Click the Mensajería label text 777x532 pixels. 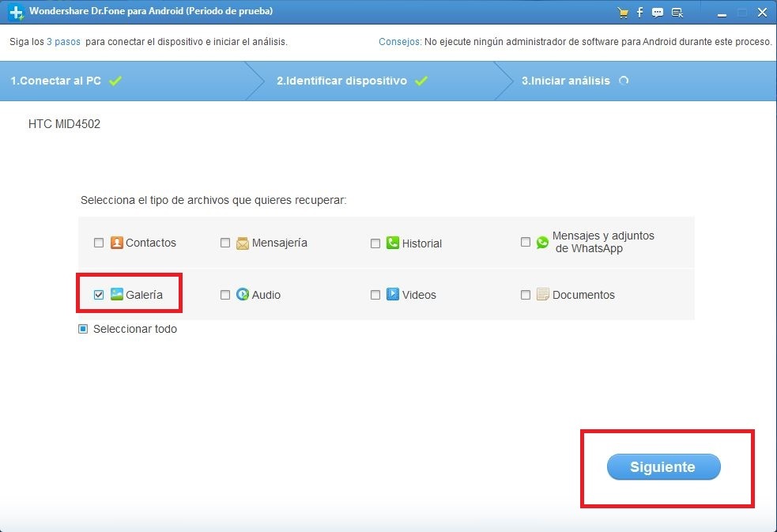tap(280, 243)
